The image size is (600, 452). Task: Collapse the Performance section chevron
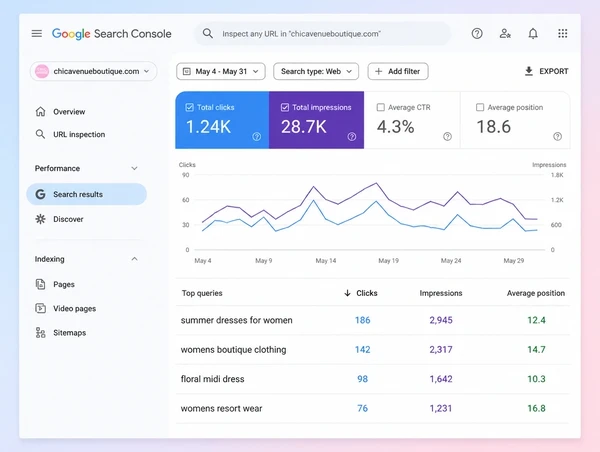pos(134,168)
